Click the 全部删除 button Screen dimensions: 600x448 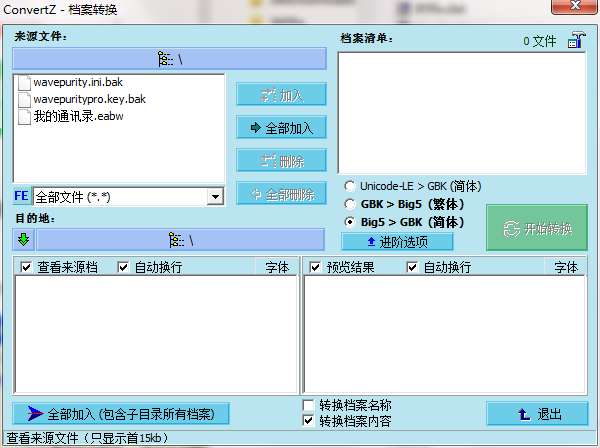pyautogui.click(x=281, y=194)
